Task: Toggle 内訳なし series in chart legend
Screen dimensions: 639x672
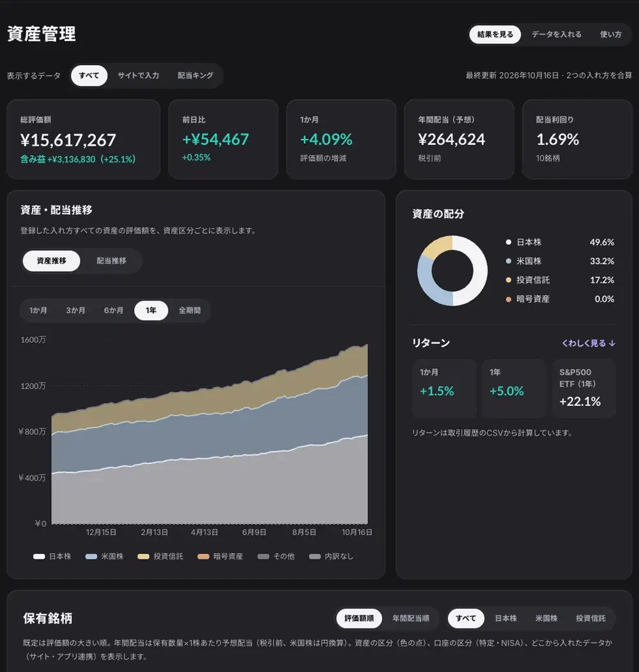Action: coord(332,556)
